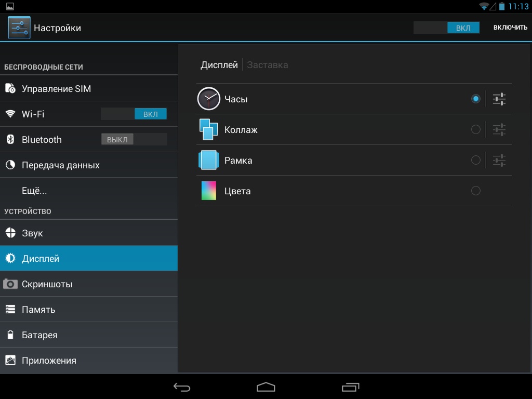The image size is (532, 399).
Task: Turn on the Bluetooth switch
Action: point(134,139)
